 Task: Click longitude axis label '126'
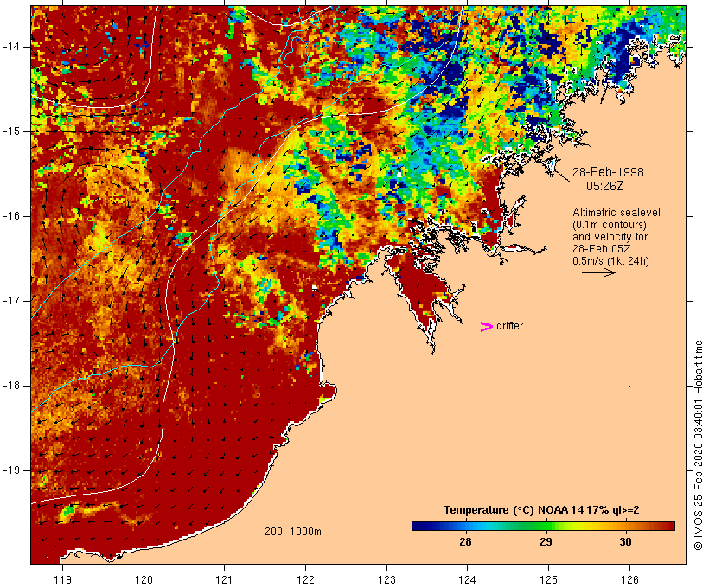pos(629,580)
